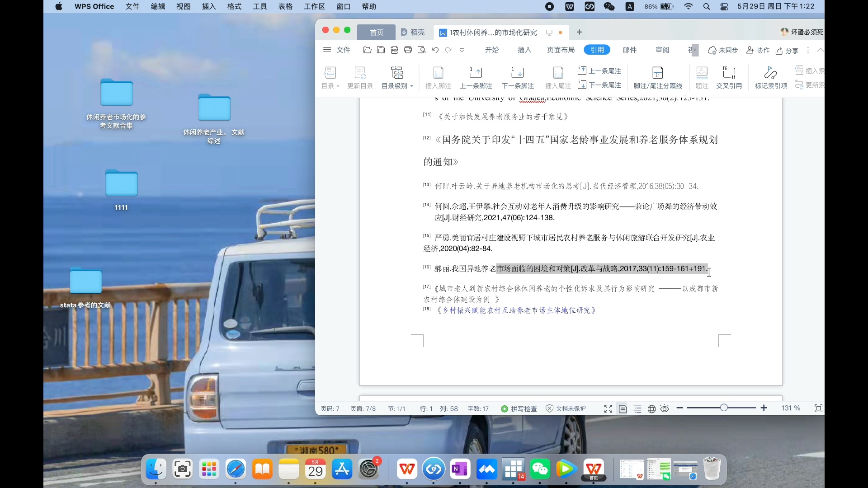Go to next footnote using 下一条脚注
The height and width of the screenshot is (488, 868).
[518, 78]
